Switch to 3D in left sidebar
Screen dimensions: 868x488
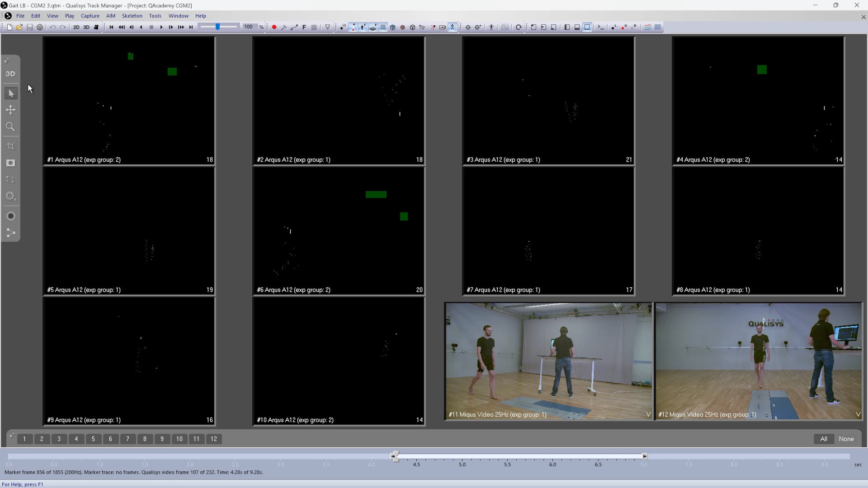coord(10,74)
